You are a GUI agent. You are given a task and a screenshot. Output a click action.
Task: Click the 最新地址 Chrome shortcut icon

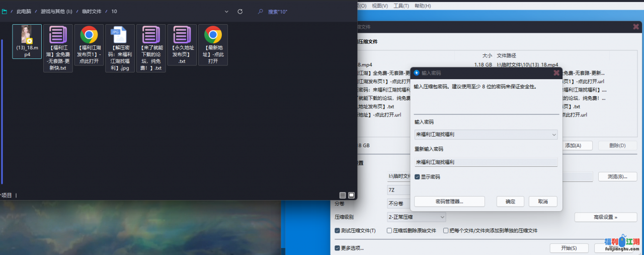213,35
